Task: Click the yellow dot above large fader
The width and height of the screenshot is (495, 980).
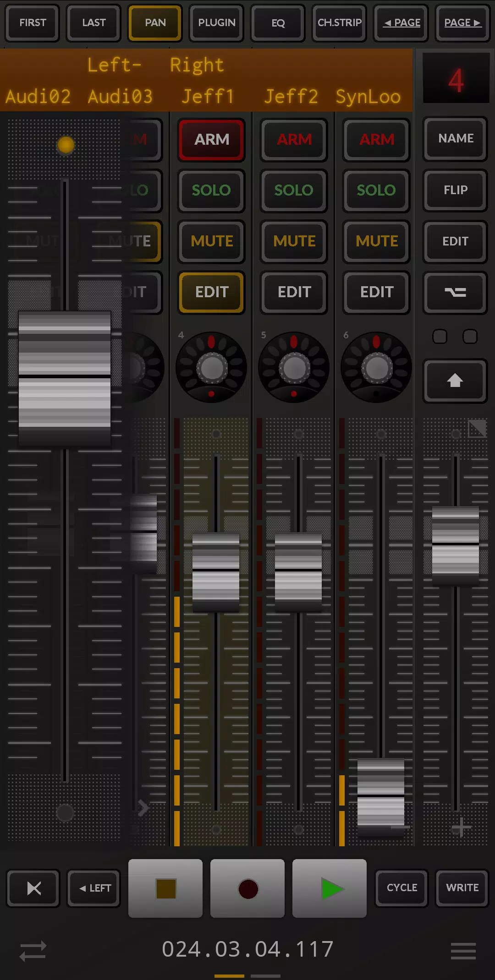Action: coord(66,145)
